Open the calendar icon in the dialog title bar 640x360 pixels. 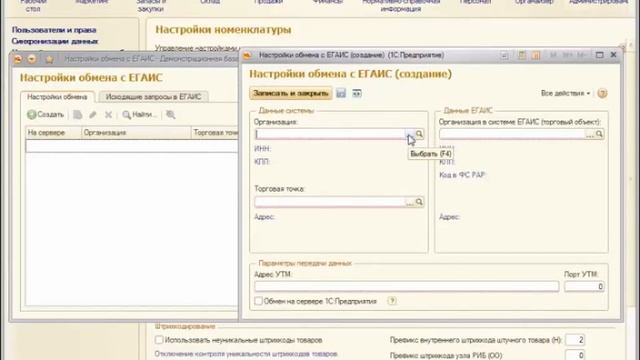536,55
